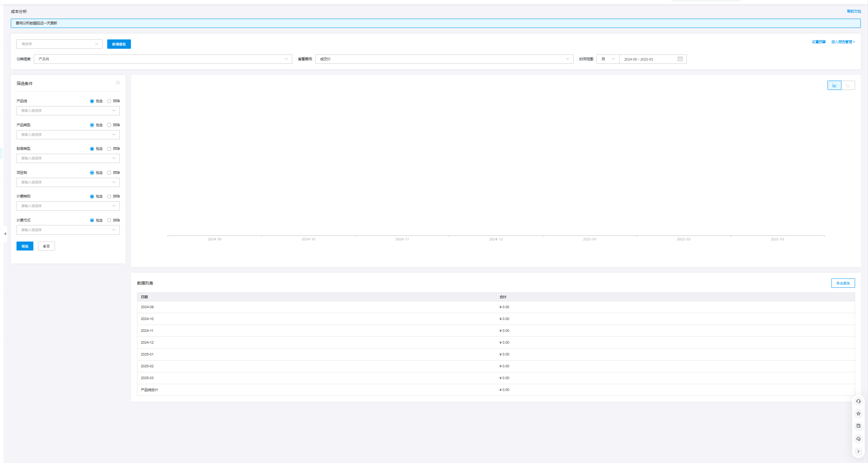Image resolution: width=868 pixels, height=463 pixels.
Task: Open the 查看费用 成交价 dropdown
Action: 444,59
